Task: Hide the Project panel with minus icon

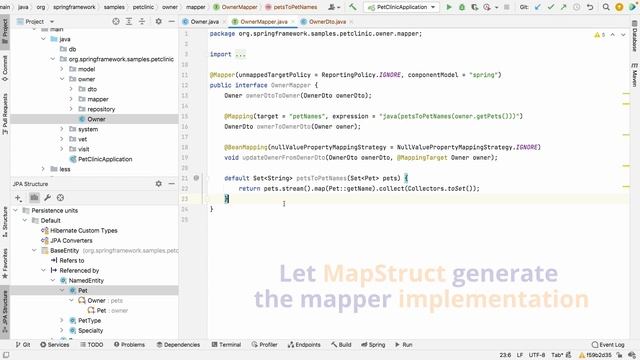Action: [x=171, y=21]
